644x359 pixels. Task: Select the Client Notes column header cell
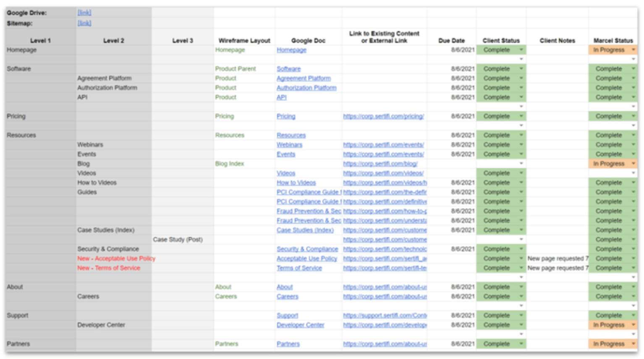(557, 40)
